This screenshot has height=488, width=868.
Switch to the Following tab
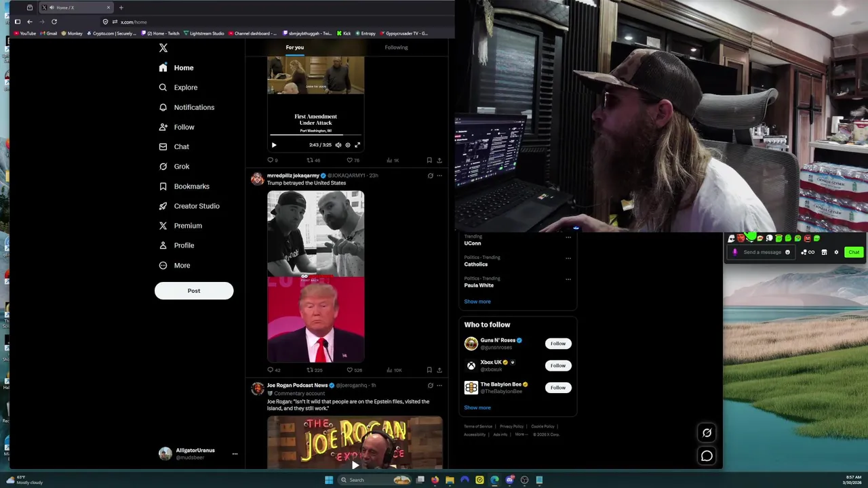click(x=396, y=47)
